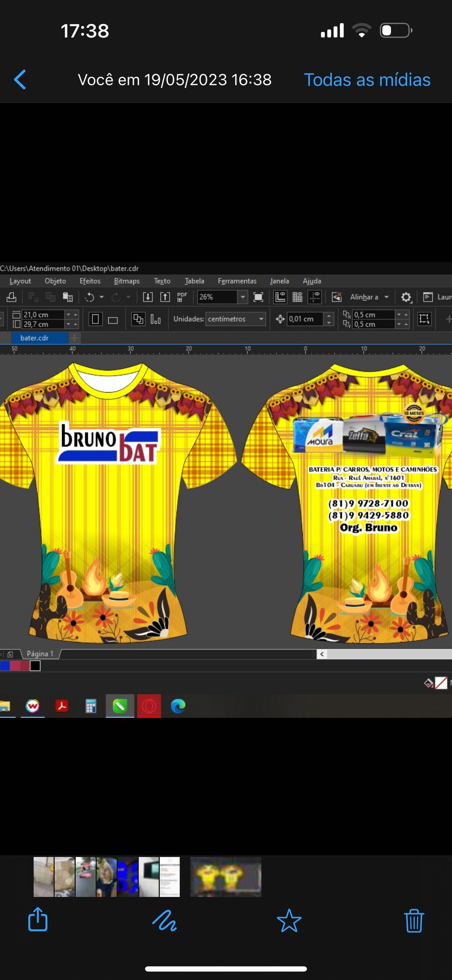This screenshot has height=980, width=452.
Task: Click the duplicate distance X field 0,5 cm
Action: tap(374, 315)
